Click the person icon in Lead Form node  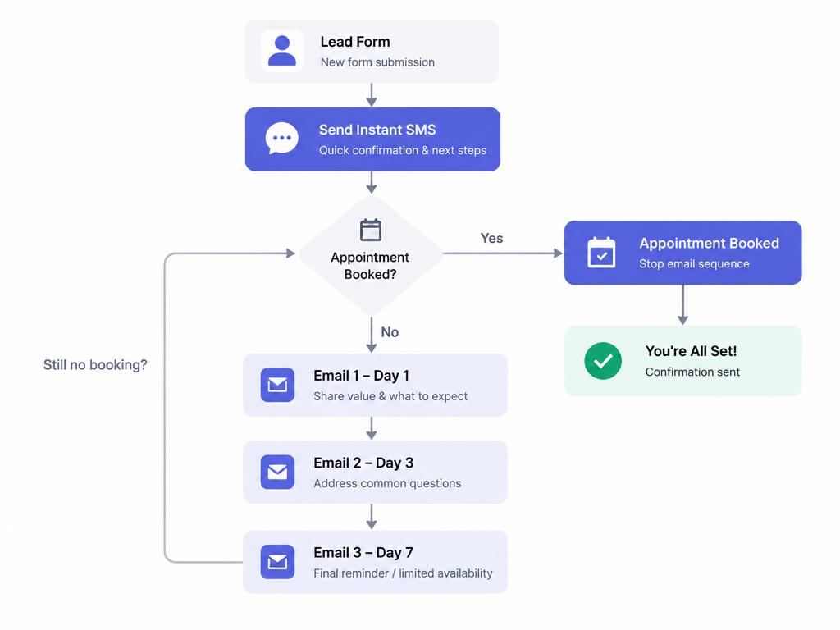pyautogui.click(x=282, y=51)
